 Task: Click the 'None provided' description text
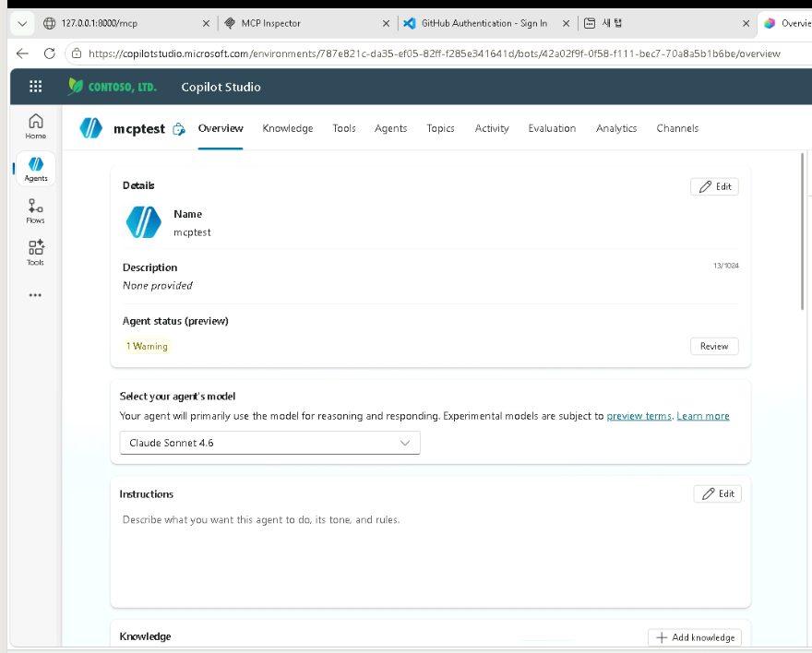[x=158, y=286]
